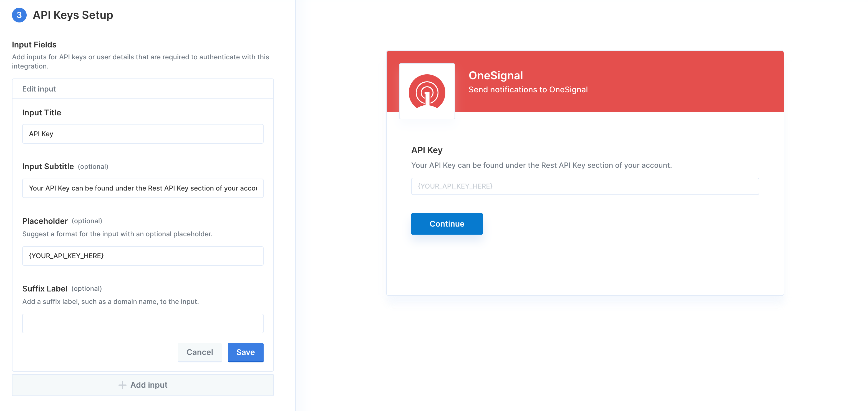Click the plus icon beside Add input
Image resolution: width=868 pixels, height=411 pixels.
122,385
